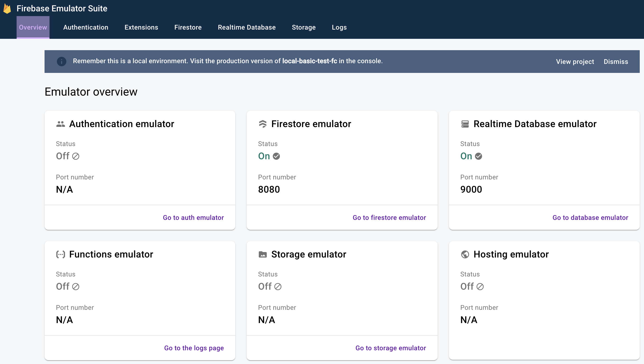Switch to the Authentication tab
Viewport: 644px width, 364px height.
tap(86, 27)
